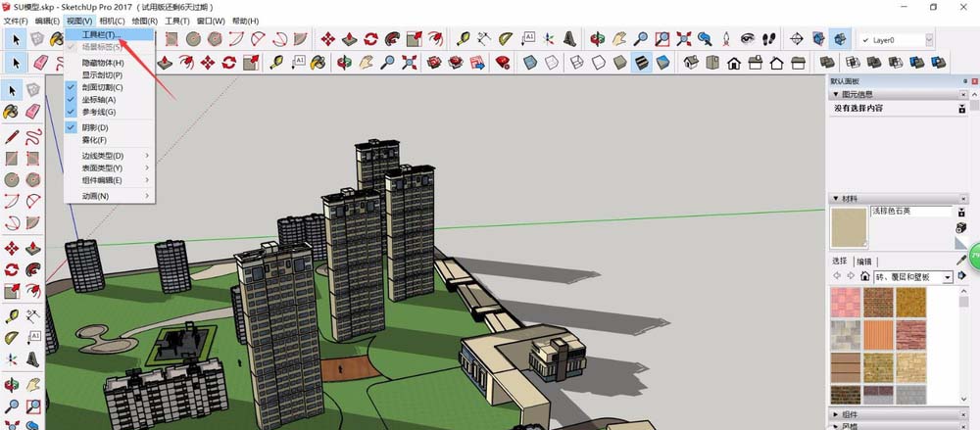Image resolution: width=980 pixels, height=430 pixels.
Task: Select the Eraser tool in the left toolbar
Action: (32, 112)
